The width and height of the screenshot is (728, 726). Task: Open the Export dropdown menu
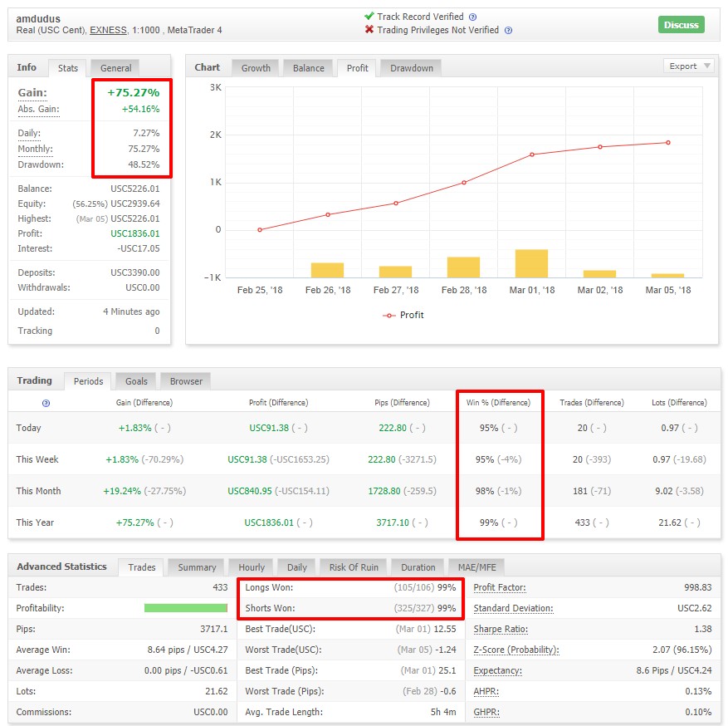point(689,66)
